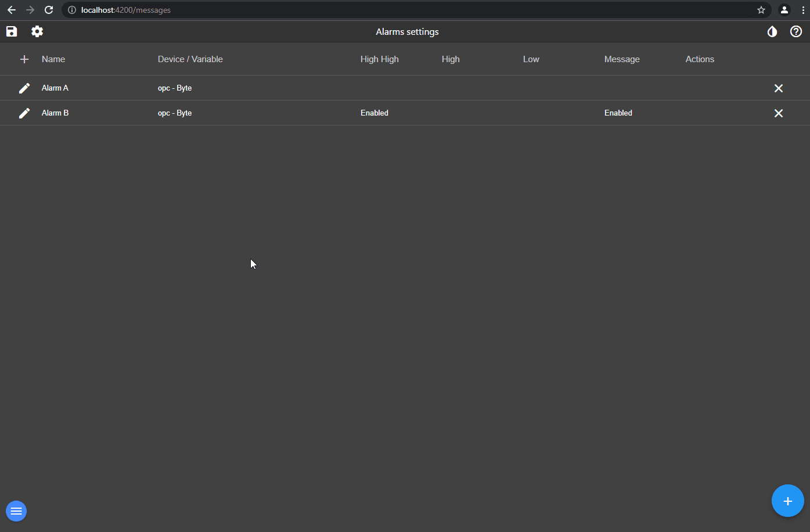This screenshot has height=532, width=810.
Task: Toggle the theme drop icon
Action: pos(772,31)
